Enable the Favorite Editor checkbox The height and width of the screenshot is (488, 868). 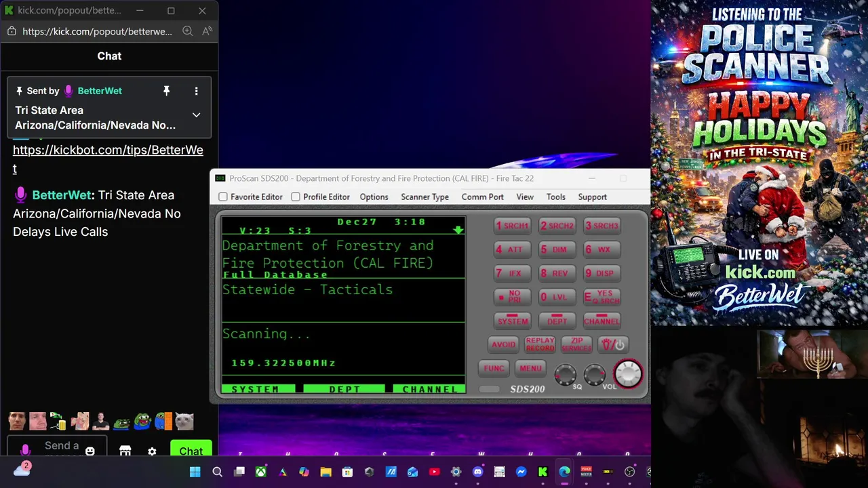[223, 197]
